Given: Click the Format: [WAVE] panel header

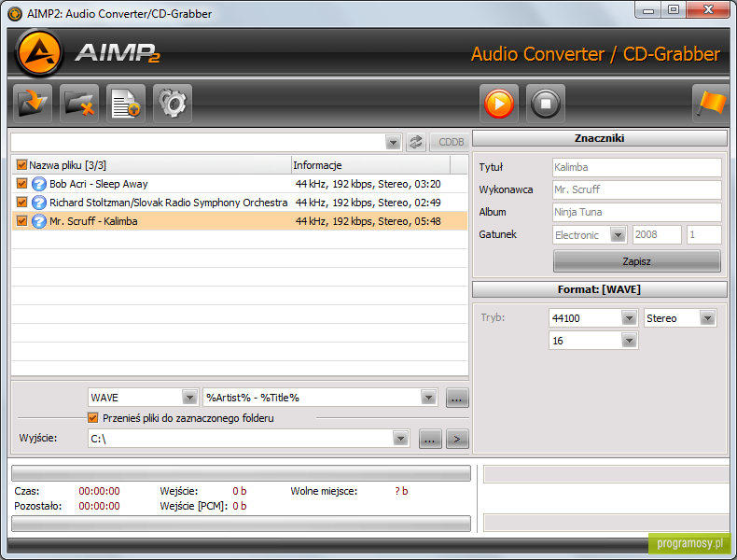Looking at the screenshot, I should click(599, 289).
